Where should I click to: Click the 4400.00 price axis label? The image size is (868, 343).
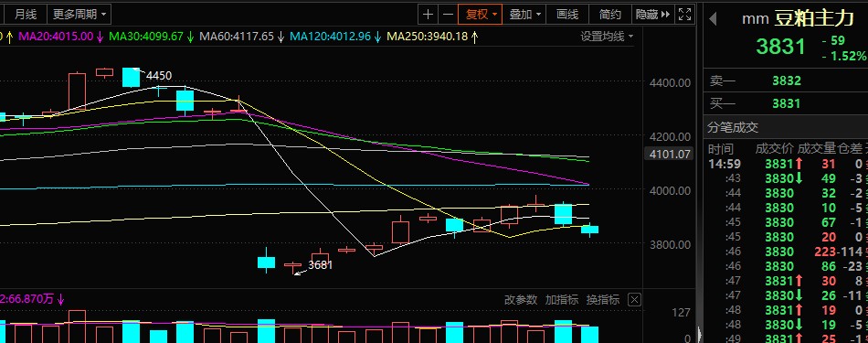tap(671, 82)
